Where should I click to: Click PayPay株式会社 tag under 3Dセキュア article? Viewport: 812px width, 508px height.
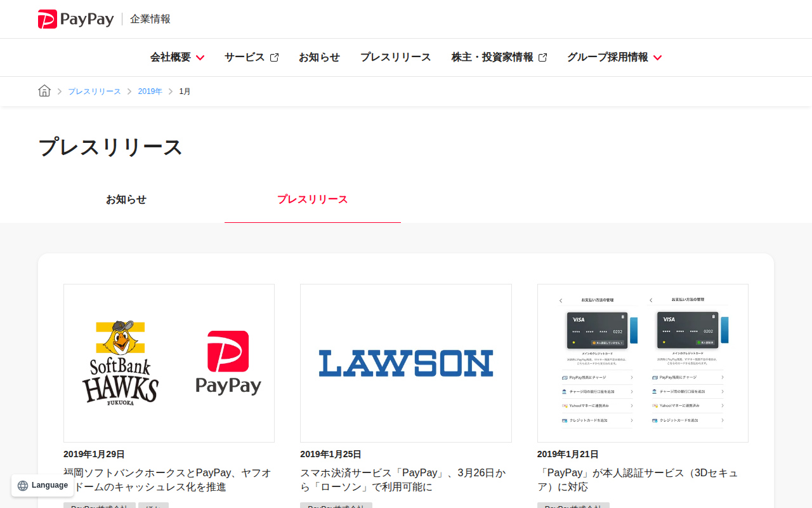click(x=573, y=505)
